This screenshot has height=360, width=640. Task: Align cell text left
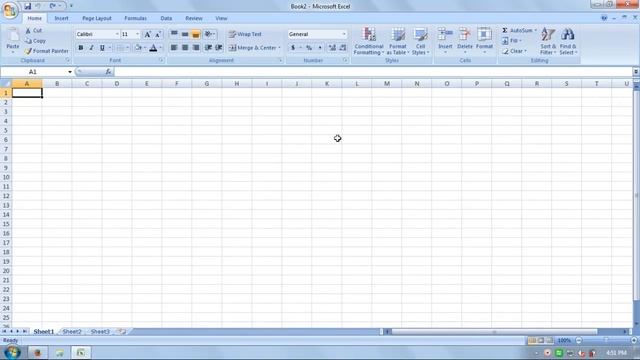pyautogui.click(x=174, y=48)
